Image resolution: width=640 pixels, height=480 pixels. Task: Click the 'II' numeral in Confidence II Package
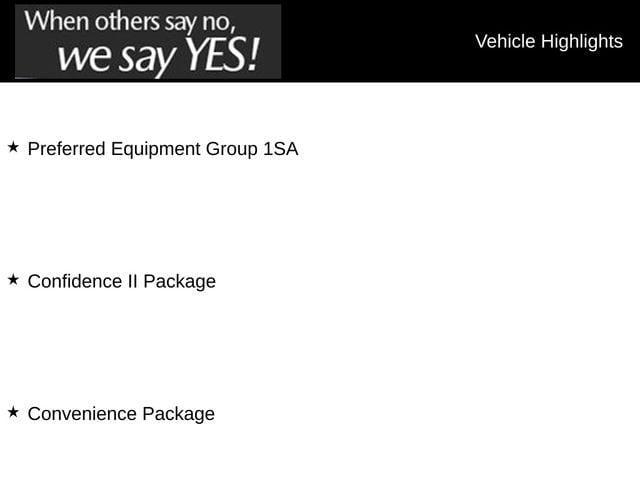pos(132,281)
